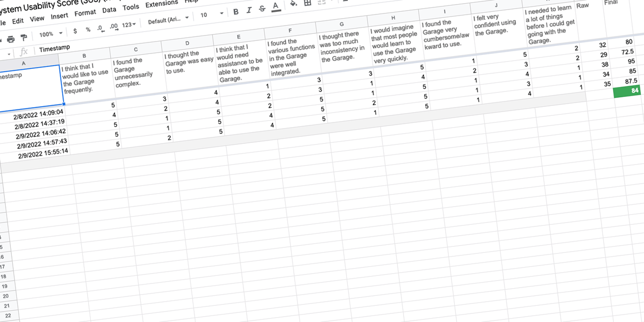The width and height of the screenshot is (644, 322).
Task: Select column G header
Action: pyautogui.click(x=342, y=24)
